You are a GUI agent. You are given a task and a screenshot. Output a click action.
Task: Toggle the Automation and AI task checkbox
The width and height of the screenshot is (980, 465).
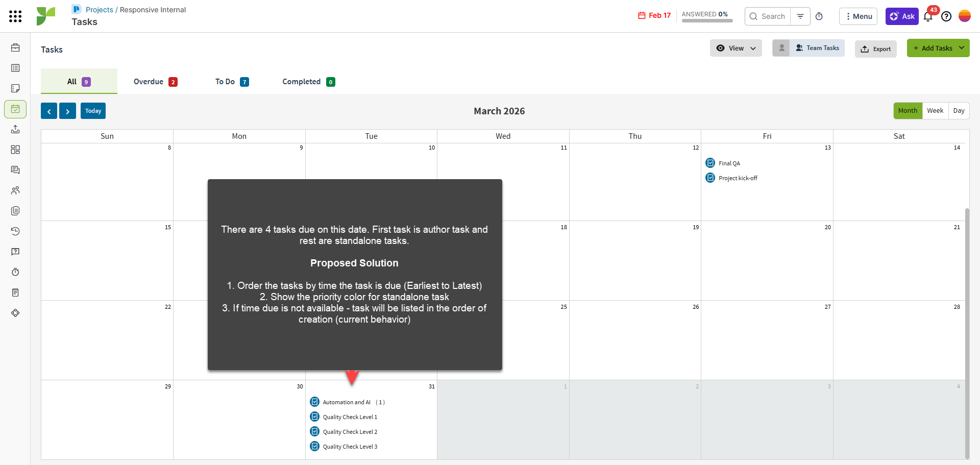pyautogui.click(x=315, y=402)
